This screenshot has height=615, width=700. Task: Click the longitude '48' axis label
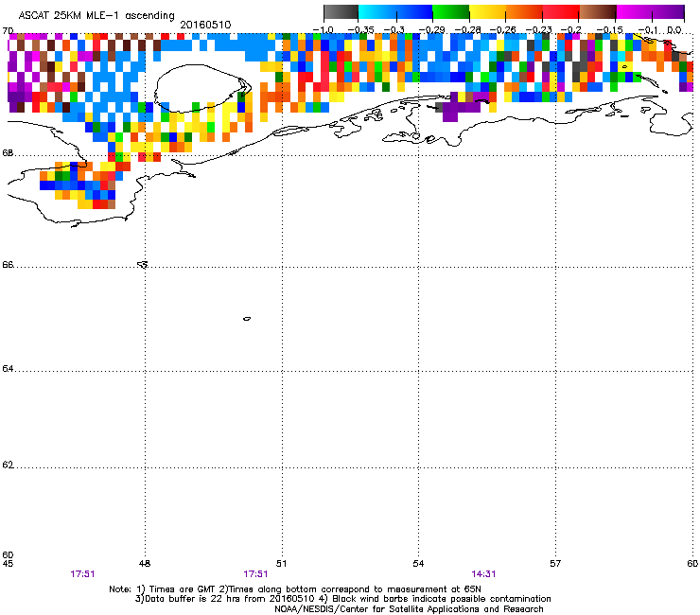click(x=145, y=564)
